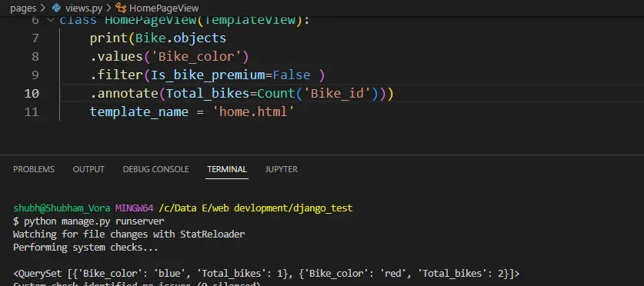
Task: Click line number 9 in gutter
Action: pos(35,75)
